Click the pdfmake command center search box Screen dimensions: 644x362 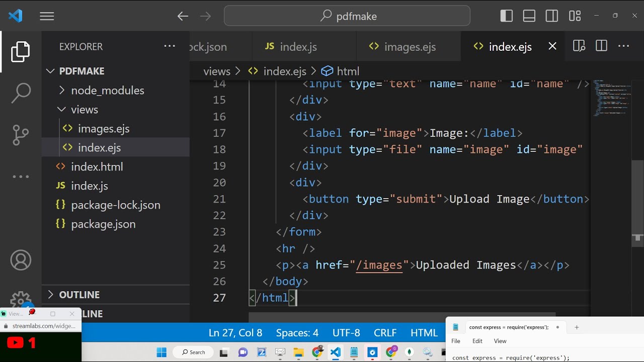click(347, 16)
